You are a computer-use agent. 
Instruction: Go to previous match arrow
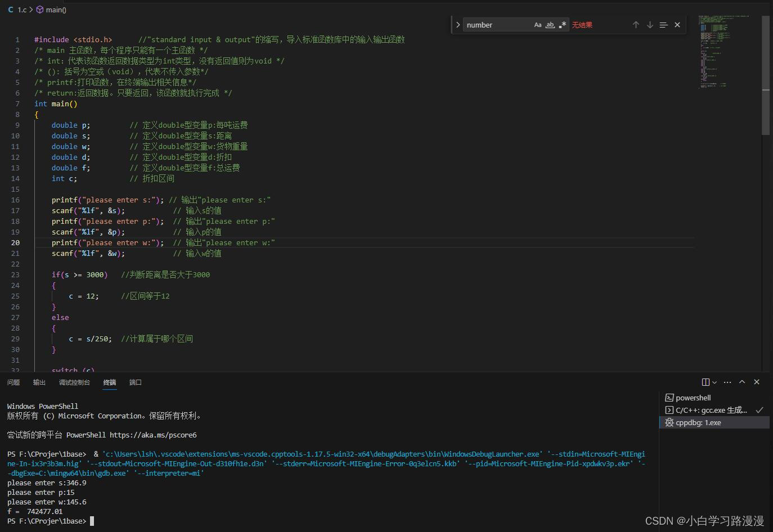click(636, 25)
